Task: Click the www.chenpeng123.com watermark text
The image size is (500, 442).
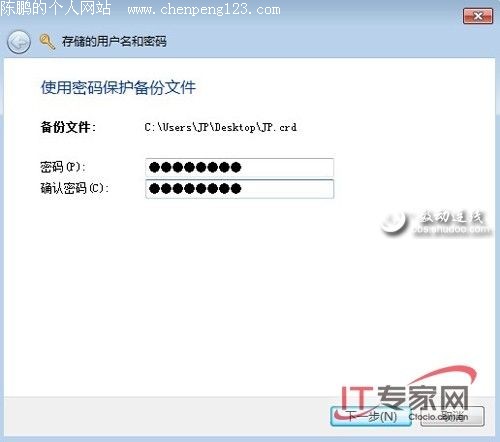Action: (204, 9)
